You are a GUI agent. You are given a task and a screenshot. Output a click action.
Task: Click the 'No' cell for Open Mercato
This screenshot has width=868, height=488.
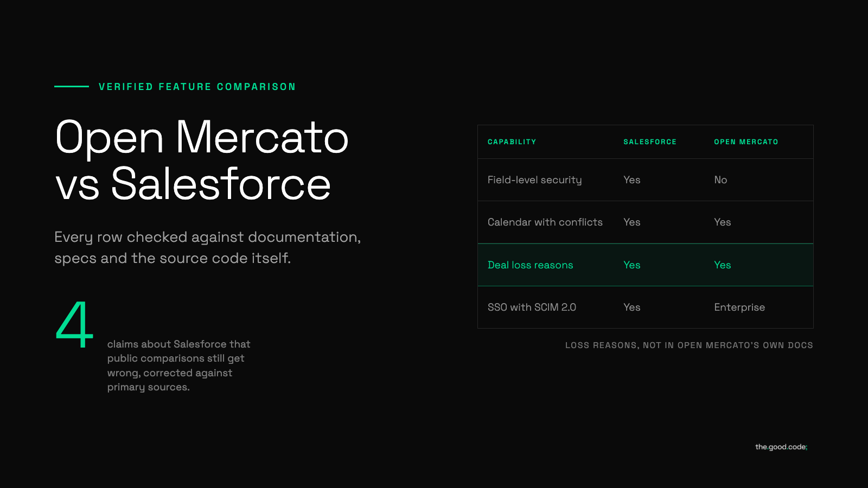tap(720, 180)
